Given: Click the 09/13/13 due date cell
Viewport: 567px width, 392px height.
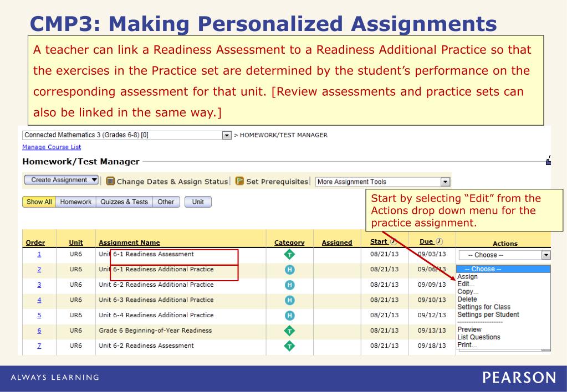Looking at the screenshot, I should pos(432,330).
